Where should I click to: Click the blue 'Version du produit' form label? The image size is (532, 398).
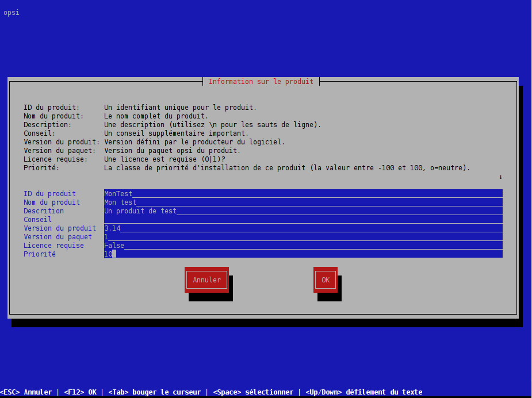[60, 228]
